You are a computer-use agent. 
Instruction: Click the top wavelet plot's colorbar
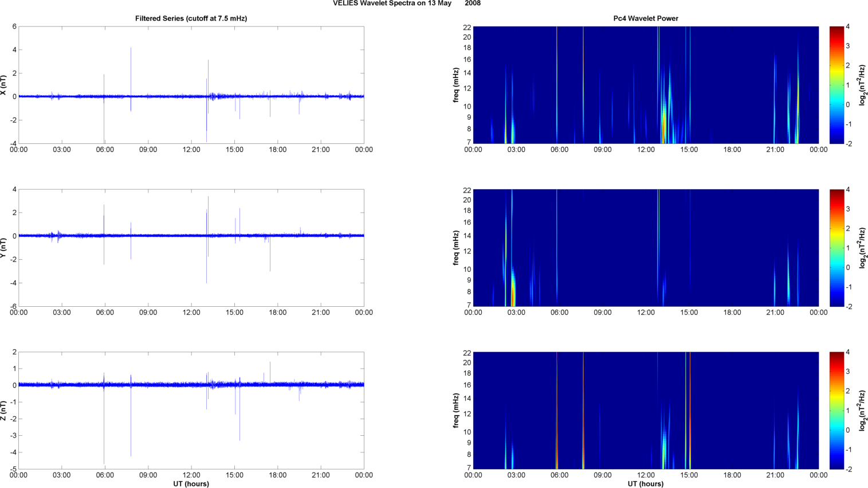(836, 85)
